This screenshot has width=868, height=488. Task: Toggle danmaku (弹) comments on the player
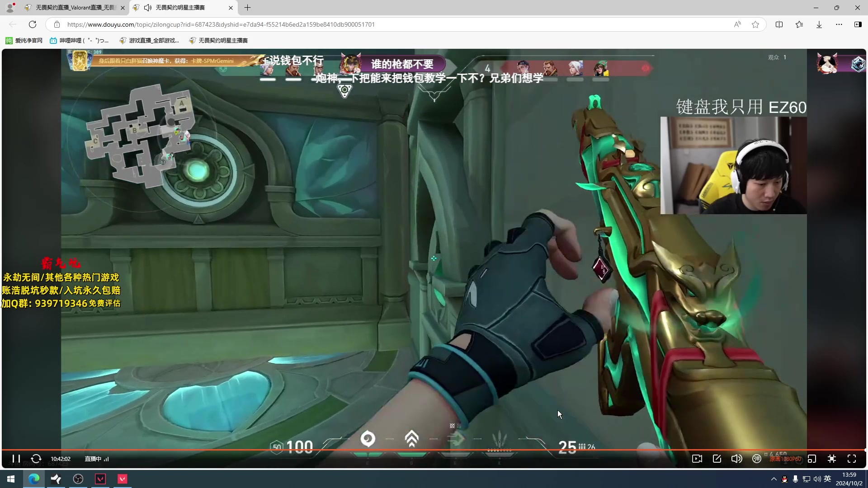(x=757, y=459)
